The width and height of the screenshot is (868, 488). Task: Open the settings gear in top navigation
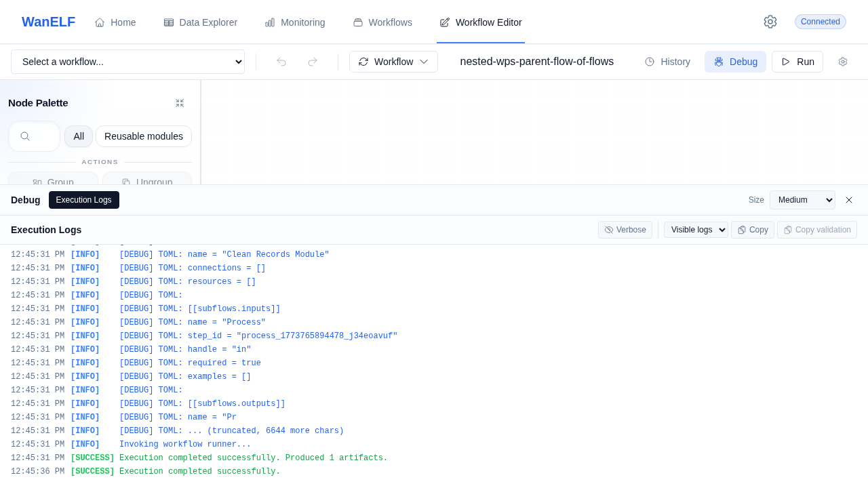click(770, 22)
